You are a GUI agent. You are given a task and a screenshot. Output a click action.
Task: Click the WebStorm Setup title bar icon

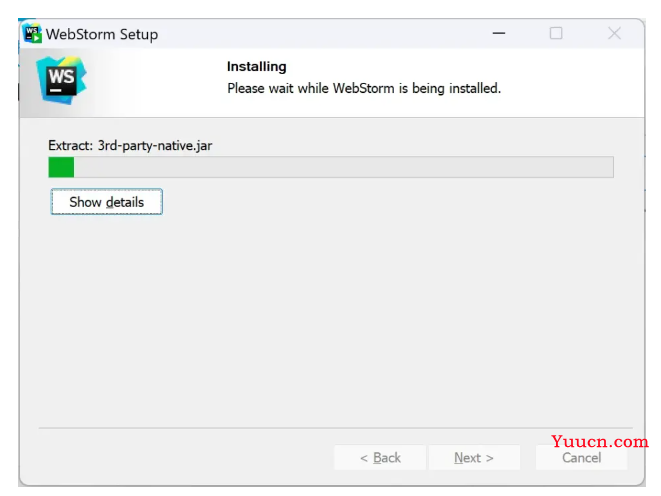[32, 34]
